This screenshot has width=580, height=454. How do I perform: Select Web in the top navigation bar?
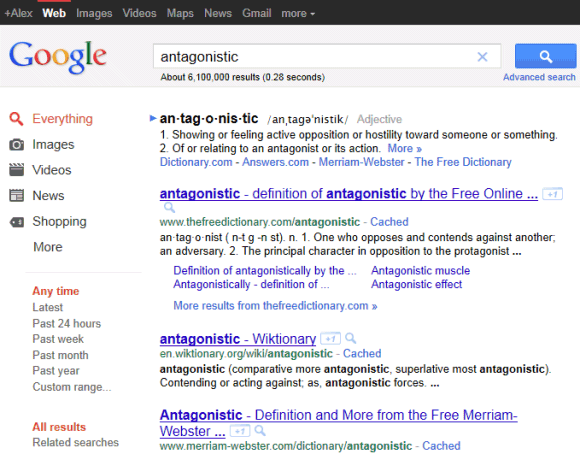(x=54, y=13)
